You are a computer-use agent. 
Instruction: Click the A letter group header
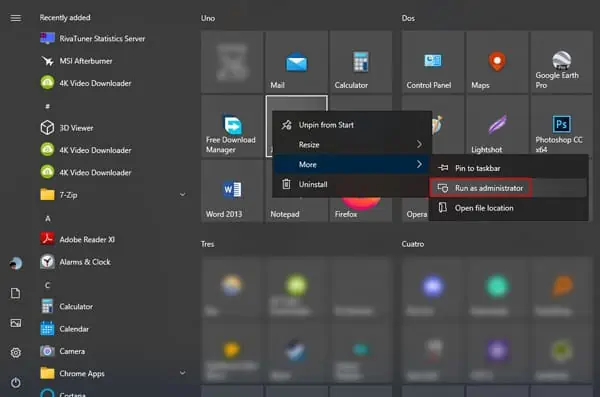click(x=47, y=218)
